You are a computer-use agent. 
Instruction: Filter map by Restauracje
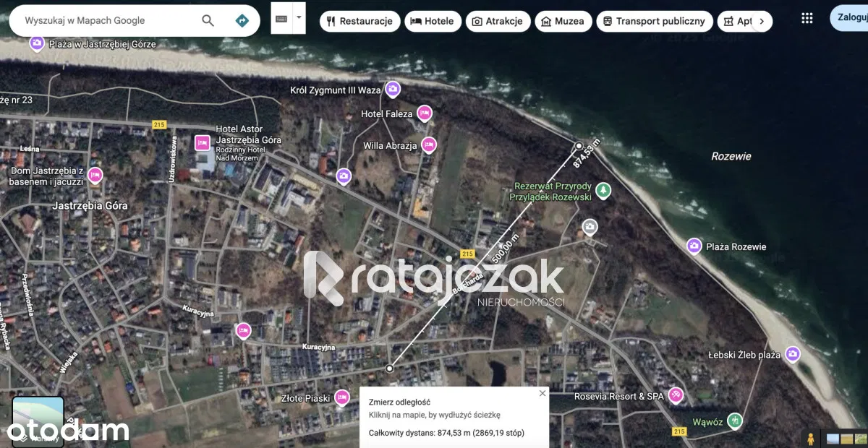[x=359, y=22]
